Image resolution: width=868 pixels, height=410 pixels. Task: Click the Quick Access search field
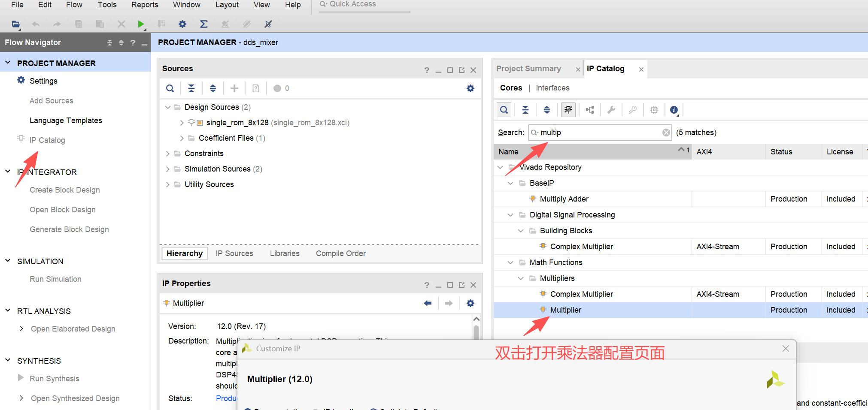[364, 5]
